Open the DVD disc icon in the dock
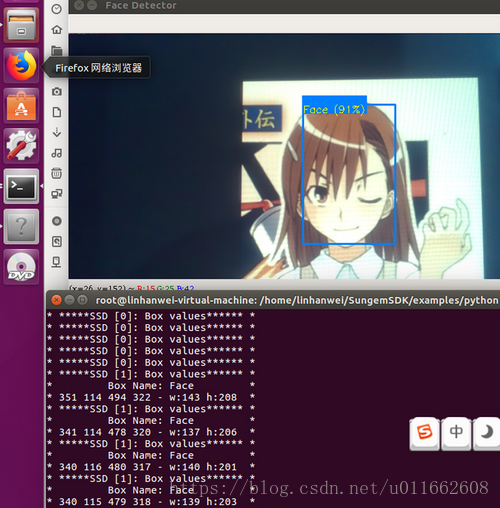 coord(21,267)
